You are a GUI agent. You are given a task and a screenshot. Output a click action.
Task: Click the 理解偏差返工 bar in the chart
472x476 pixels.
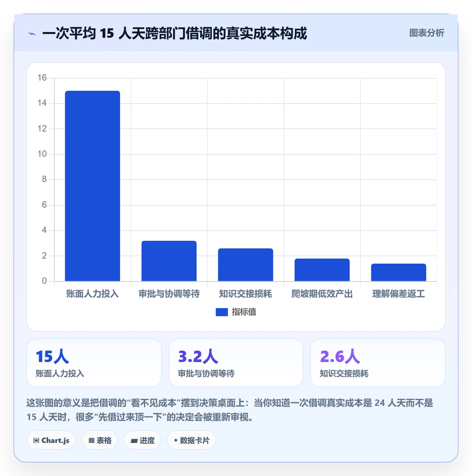coord(399,272)
